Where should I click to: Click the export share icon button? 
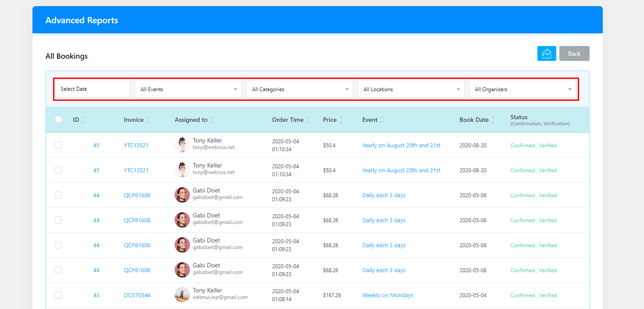pos(547,53)
